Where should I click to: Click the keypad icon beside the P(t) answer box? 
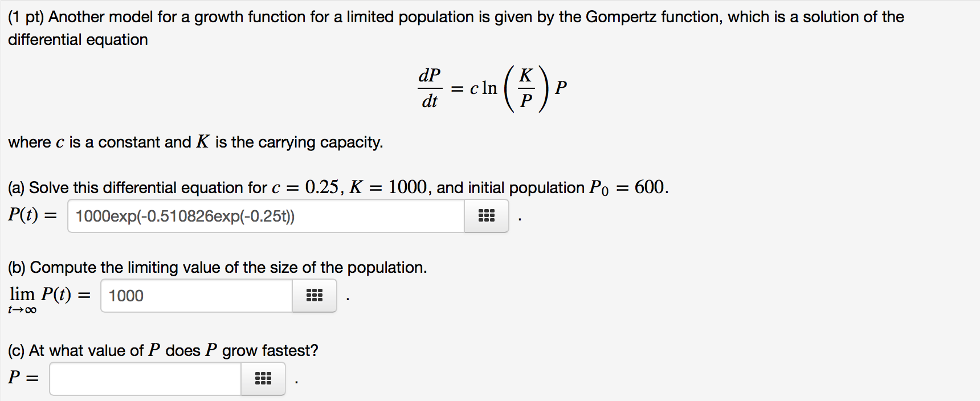pyautogui.click(x=485, y=215)
